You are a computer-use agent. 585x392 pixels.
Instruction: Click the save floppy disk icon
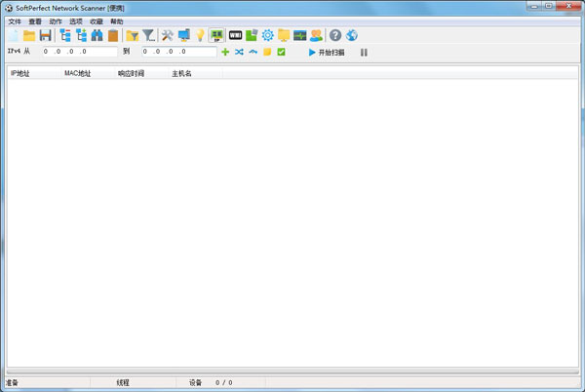(x=45, y=36)
